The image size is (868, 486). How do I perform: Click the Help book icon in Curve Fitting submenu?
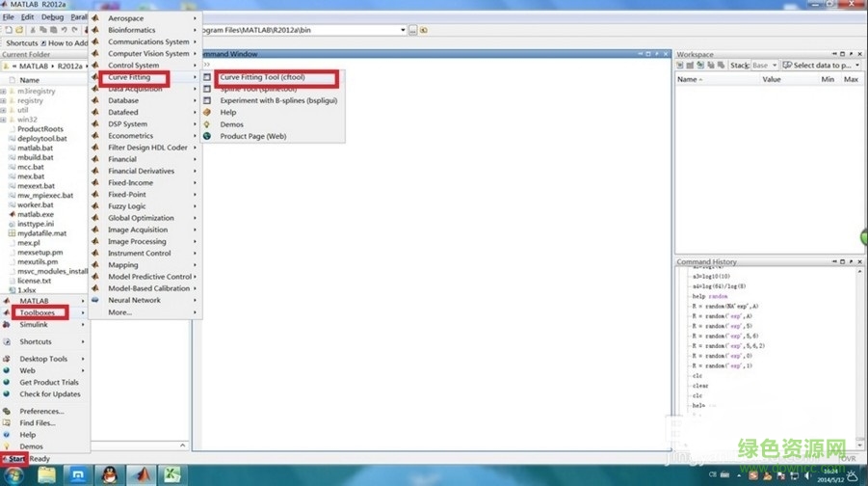tap(207, 112)
